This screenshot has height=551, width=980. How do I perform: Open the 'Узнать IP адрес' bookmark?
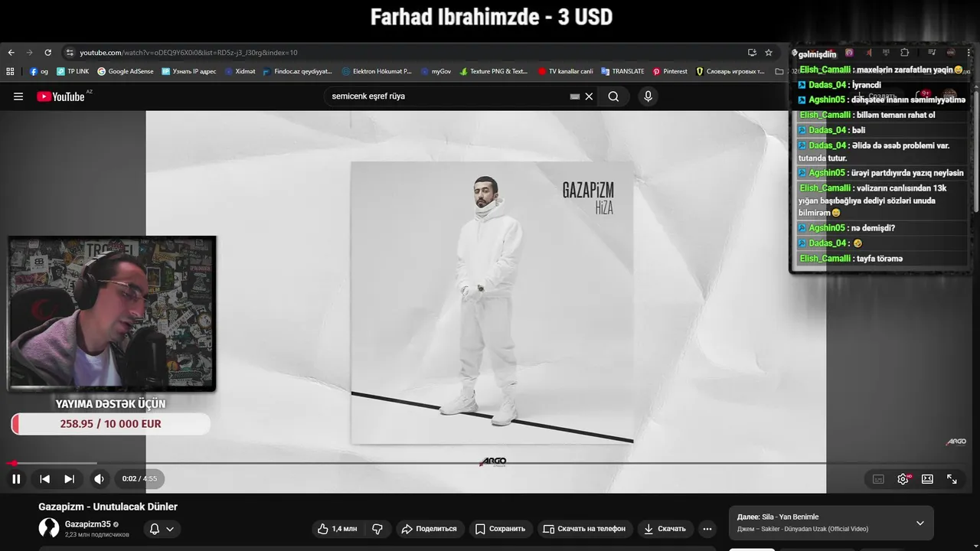(x=189, y=71)
